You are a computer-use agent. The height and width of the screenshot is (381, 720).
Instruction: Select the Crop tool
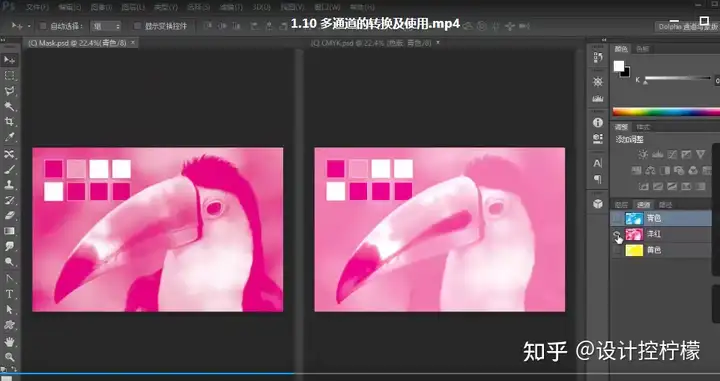click(9, 122)
